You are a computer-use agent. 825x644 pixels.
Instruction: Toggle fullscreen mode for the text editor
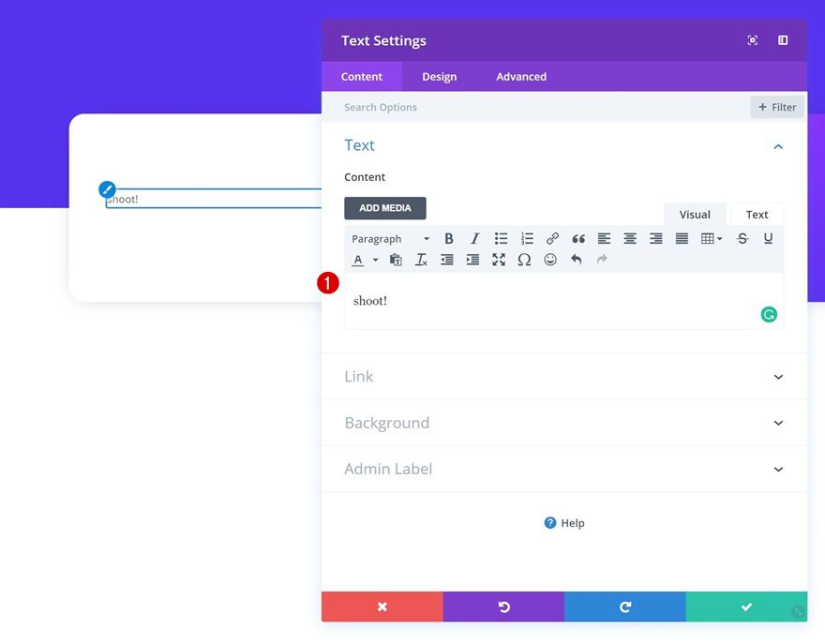[498, 260]
